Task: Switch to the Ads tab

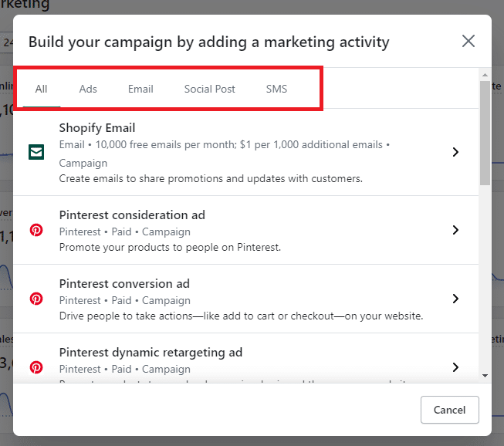Action: [88, 89]
